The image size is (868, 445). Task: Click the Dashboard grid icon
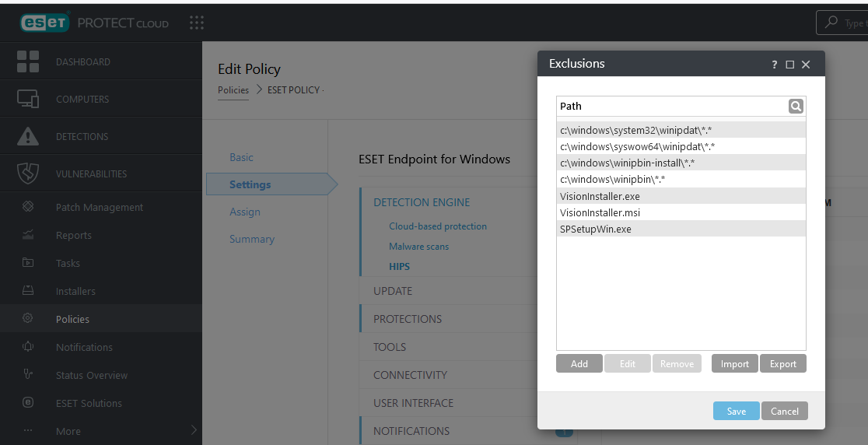pos(28,61)
